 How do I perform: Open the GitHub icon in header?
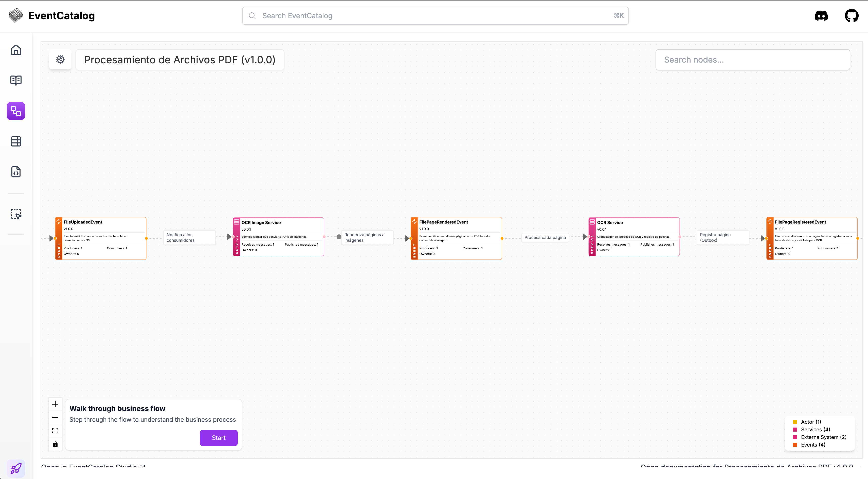(x=851, y=16)
